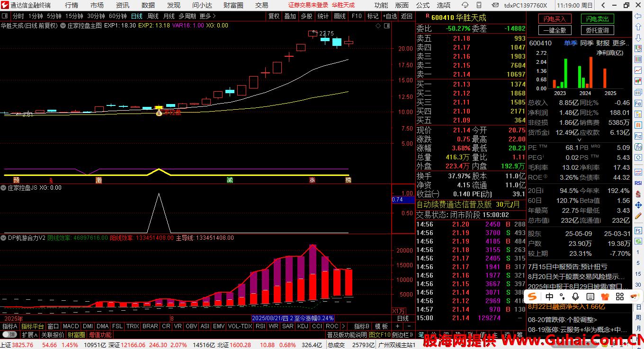Viewport: 644px width, 349px height.
Task: Switch chart period to 分时
Action: coord(18,16)
